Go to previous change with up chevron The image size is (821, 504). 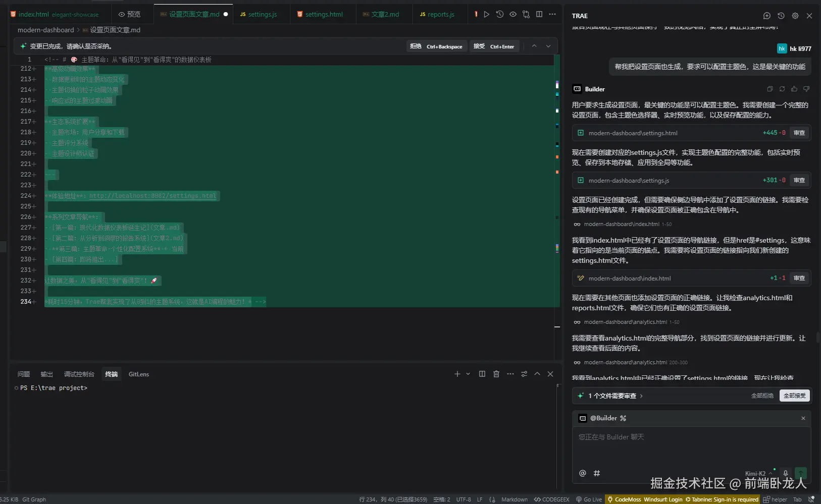534,46
